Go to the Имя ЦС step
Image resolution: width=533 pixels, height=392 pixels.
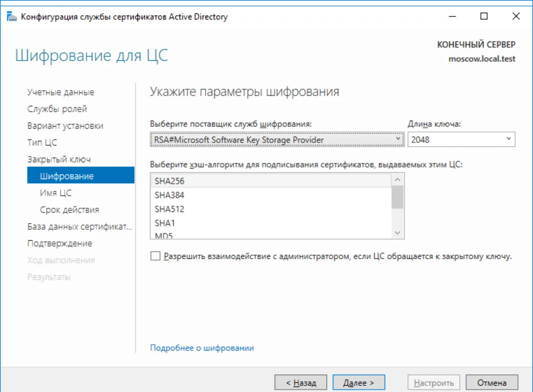click(56, 193)
